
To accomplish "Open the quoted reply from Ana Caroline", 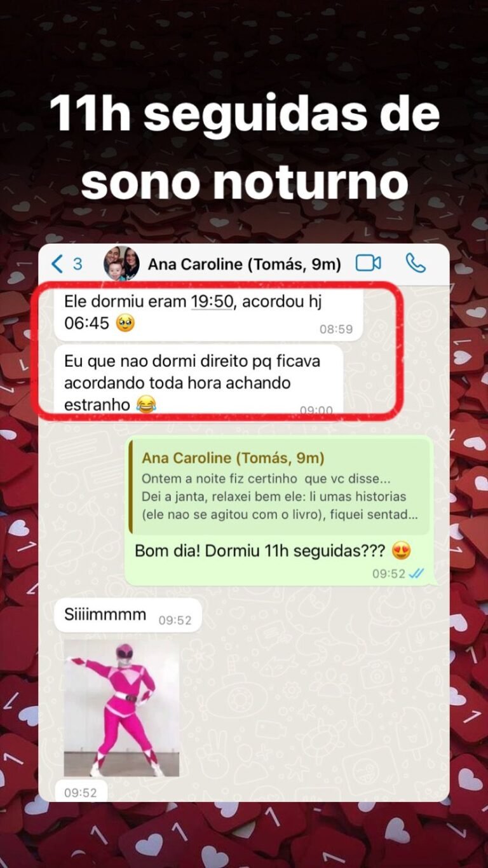I will [280, 486].
